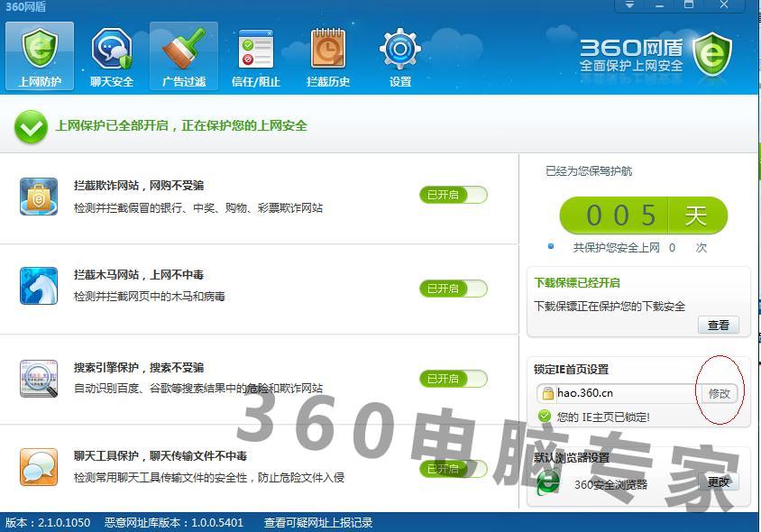Switch to 聊天安全 tab
The height and width of the screenshot is (532, 761).
(x=112, y=56)
